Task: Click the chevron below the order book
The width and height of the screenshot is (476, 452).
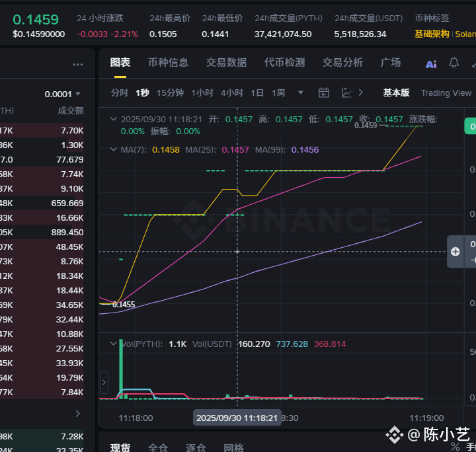Action: click(77, 414)
